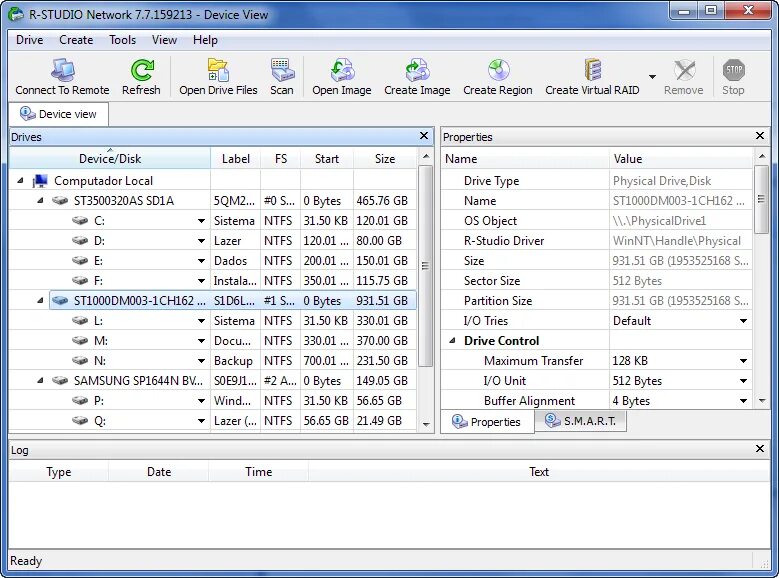The image size is (779, 578).
Task: Click the Create Image toolbar icon
Action: click(x=417, y=70)
